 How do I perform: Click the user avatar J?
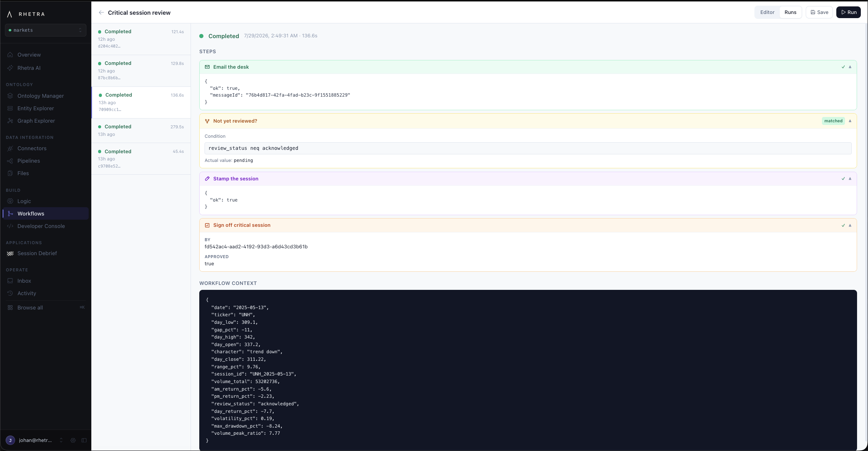point(10,440)
